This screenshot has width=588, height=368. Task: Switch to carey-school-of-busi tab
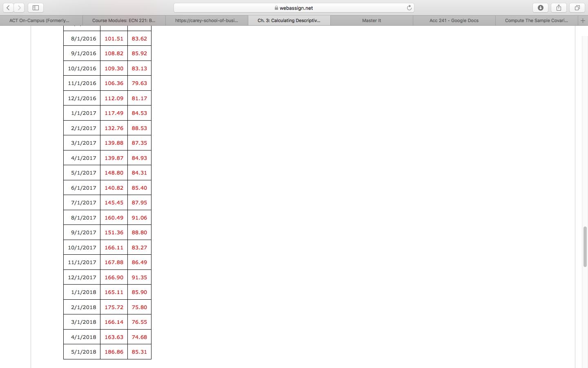click(x=207, y=20)
